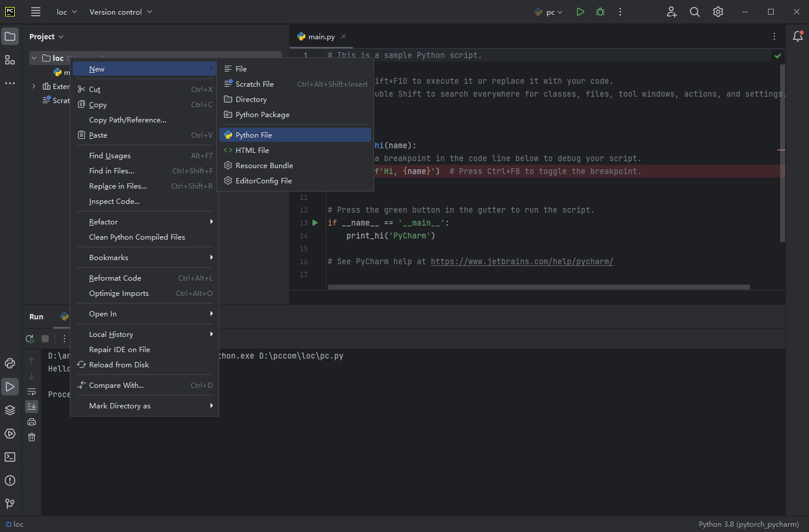This screenshot has height=532, width=809.
Task: Open the Terminal tool window
Action: point(10,457)
